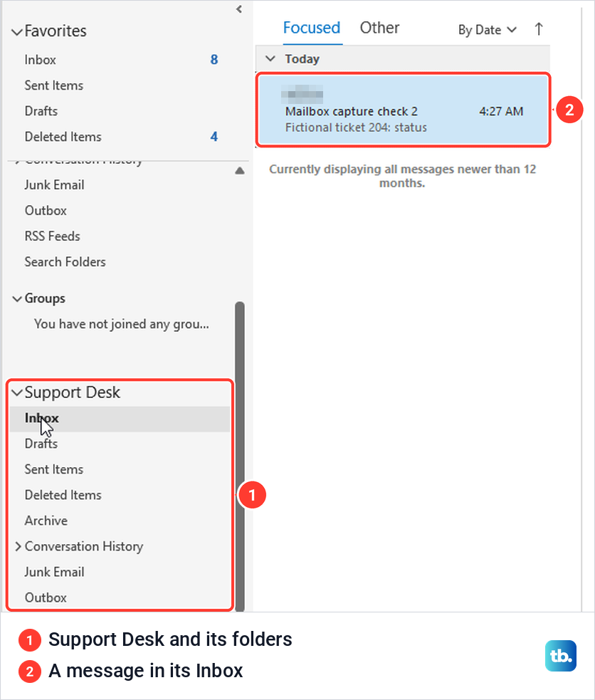The height and width of the screenshot is (700, 595).
Task: Open Support Desk Sent Items folder
Action: 54,469
